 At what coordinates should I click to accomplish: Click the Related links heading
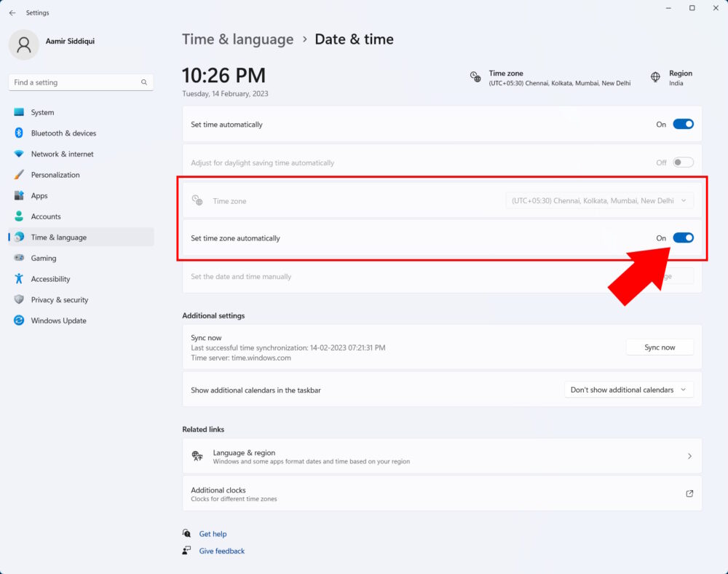(203, 429)
